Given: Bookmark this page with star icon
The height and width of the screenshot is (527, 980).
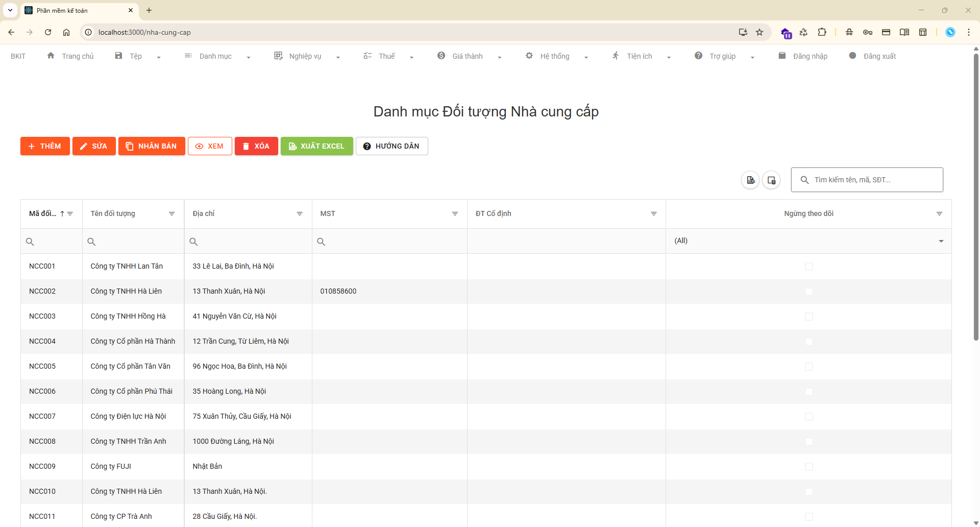Looking at the screenshot, I should tap(759, 32).
